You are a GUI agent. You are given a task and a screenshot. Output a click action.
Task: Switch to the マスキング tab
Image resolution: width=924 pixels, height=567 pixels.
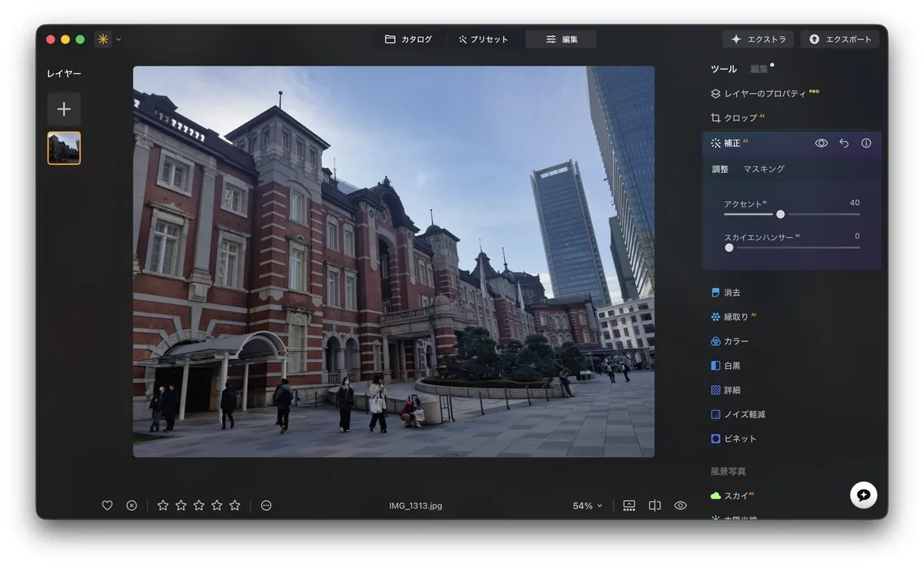764,169
